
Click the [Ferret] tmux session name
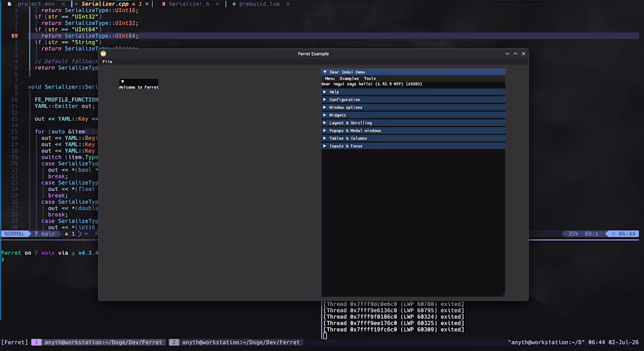pos(15,342)
